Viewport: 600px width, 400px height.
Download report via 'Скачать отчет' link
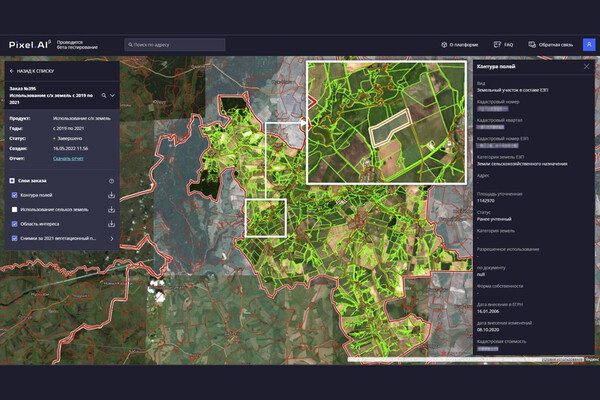[x=68, y=158]
